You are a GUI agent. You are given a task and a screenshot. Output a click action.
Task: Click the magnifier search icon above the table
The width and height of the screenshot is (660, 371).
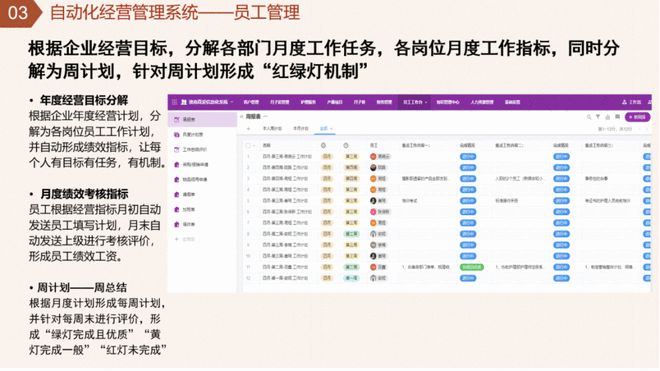pos(589,117)
